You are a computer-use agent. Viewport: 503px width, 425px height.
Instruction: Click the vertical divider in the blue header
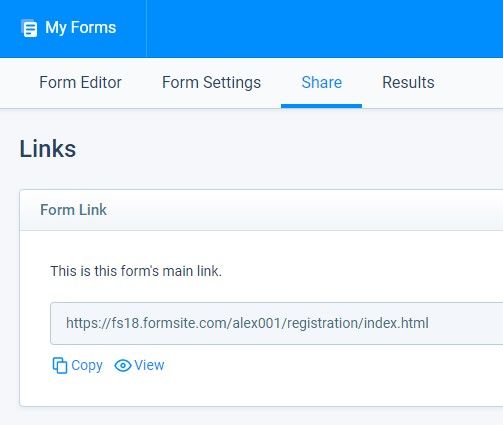(x=146, y=29)
